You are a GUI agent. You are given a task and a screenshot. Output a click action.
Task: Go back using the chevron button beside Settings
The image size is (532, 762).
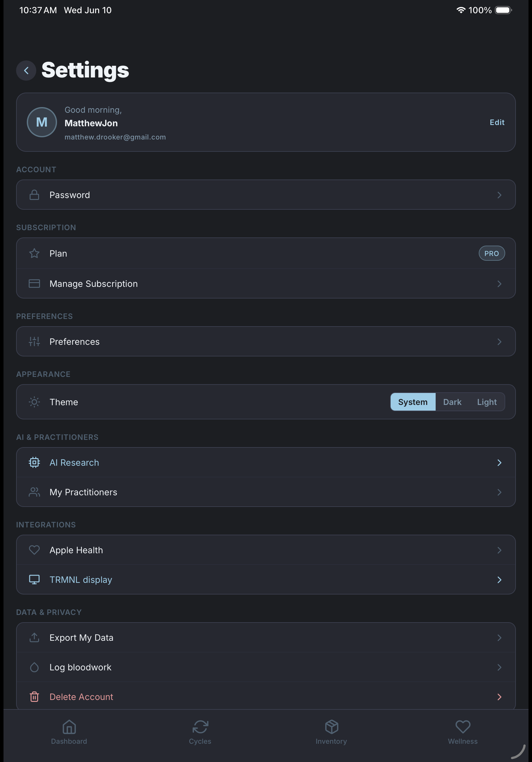pos(26,70)
